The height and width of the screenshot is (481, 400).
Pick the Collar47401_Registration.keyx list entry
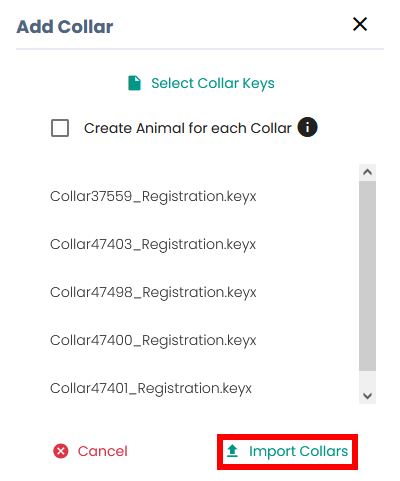[x=151, y=388]
